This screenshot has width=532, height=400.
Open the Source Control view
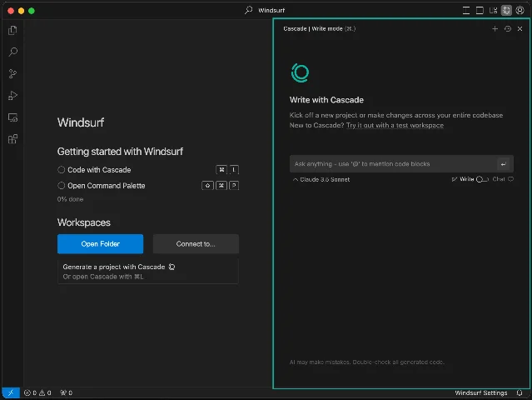tap(12, 73)
